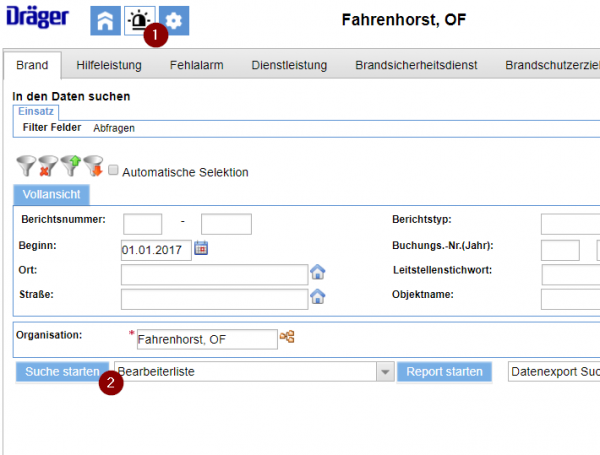600x455 pixels.
Task: Open the Datenexport dropdown
Action: click(554, 372)
